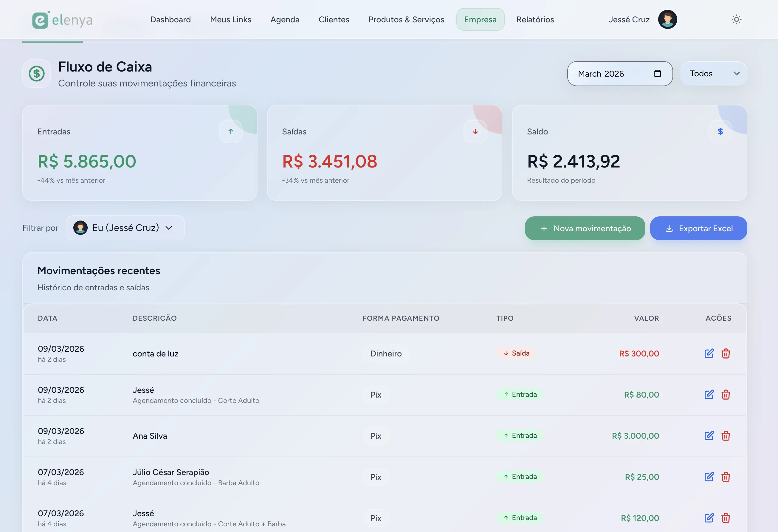Click the R$ 300,00 value
This screenshot has width=778, height=532.
coord(639,353)
